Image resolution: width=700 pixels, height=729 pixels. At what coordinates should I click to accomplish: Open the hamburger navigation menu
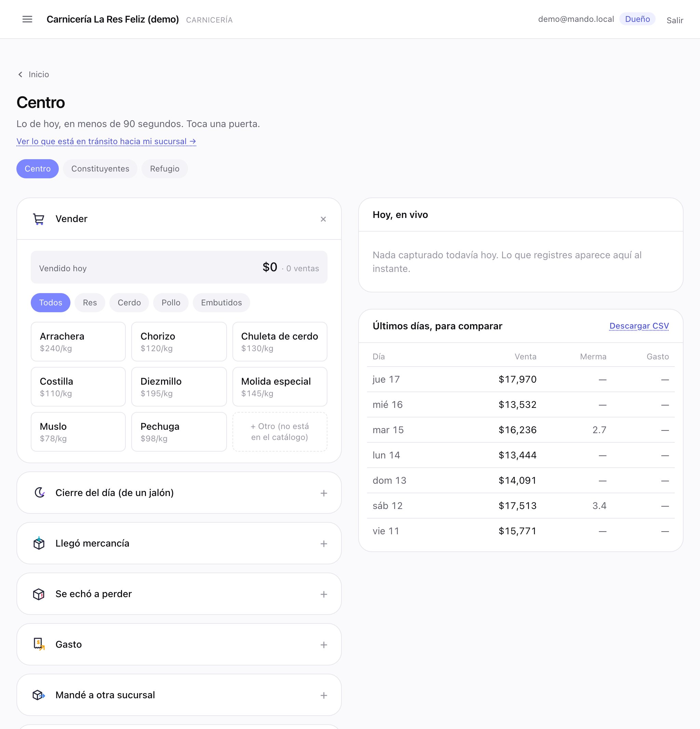(x=27, y=19)
